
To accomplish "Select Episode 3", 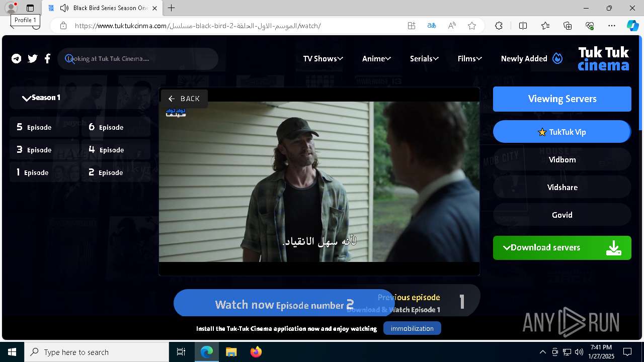I will [x=44, y=150].
